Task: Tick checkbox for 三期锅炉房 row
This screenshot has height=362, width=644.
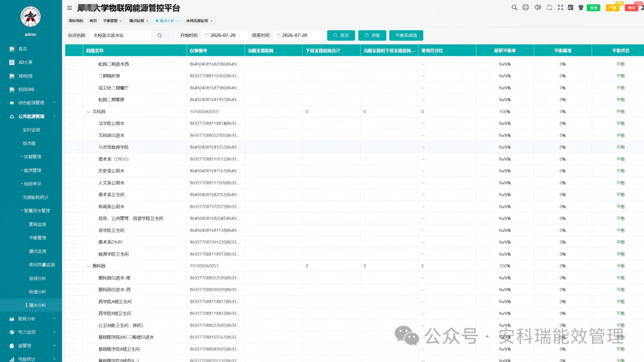Action: 74,76
